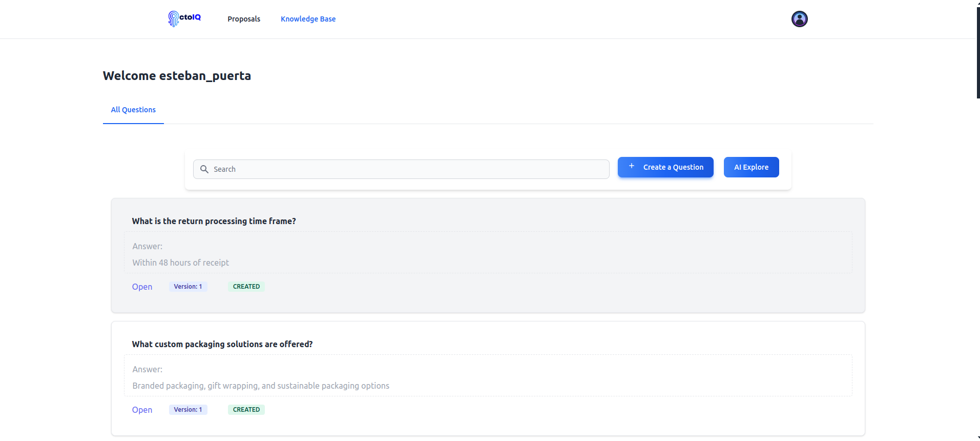Click CREATED status badge on custom packaging card
980x441 pixels.
tap(246, 410)
